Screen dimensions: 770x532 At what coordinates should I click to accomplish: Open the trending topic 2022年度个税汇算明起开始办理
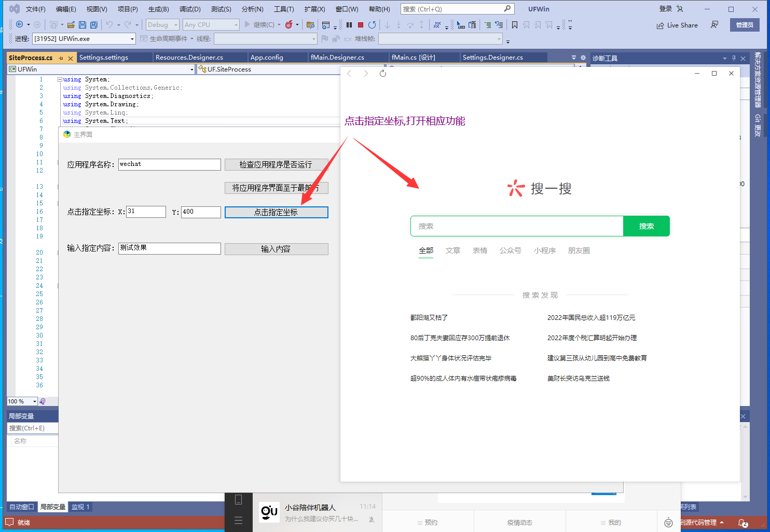click(x=592, y=338)
